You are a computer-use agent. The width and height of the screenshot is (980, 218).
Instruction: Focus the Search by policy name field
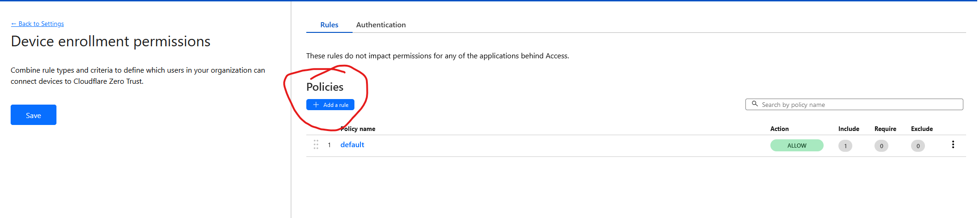(854, 105)
